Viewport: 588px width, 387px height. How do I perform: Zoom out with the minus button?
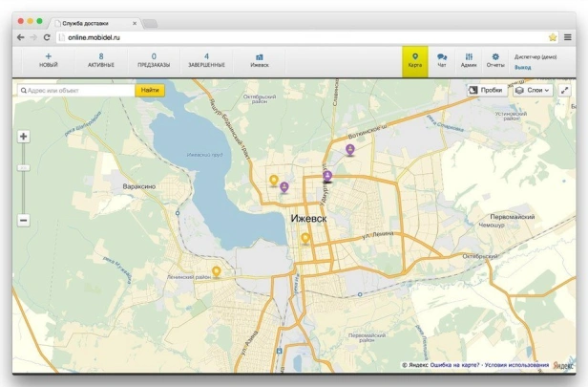tap(23, 220)
